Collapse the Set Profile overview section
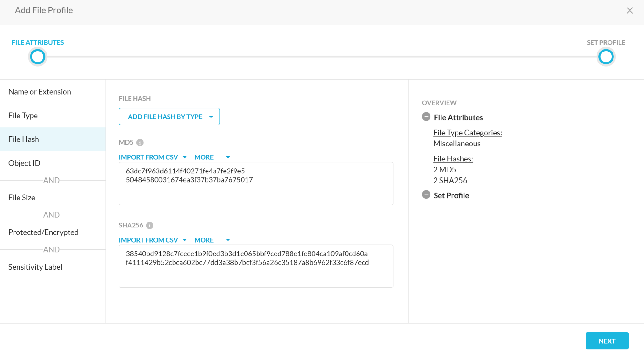 (426, 195)
